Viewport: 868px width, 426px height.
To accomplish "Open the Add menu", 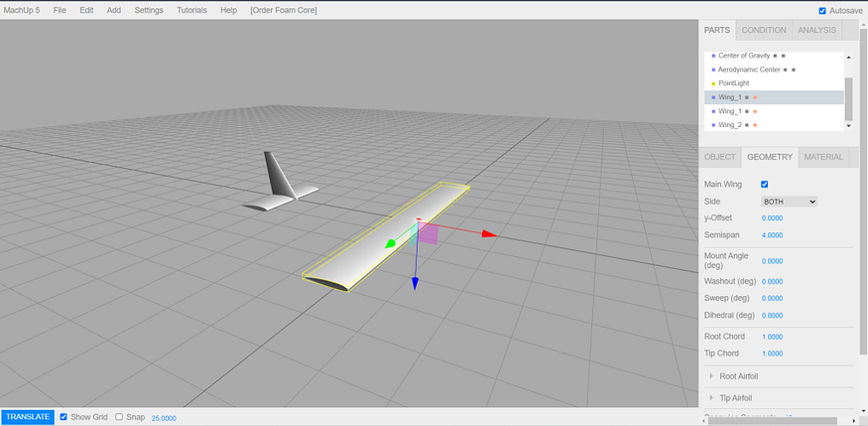I will [x=114, y=10].
